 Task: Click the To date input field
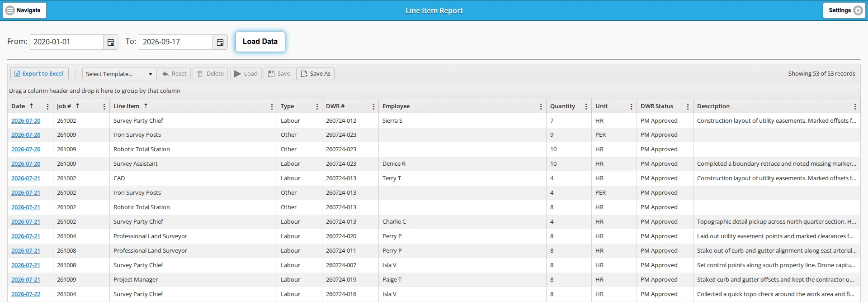tap(175, 42)
